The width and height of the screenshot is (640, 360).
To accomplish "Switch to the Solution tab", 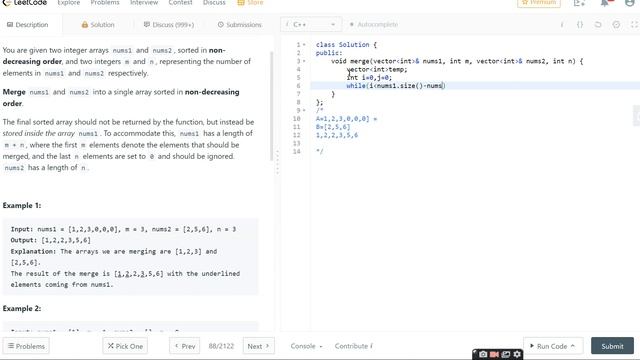I will pos(98,24).
